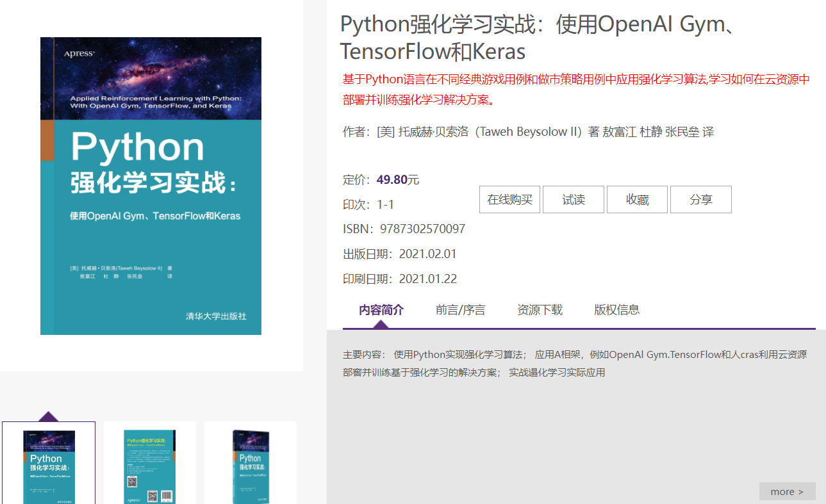826x504 pixels.
Task: Open the 前言/序言 tab
Action: point(461,310)
